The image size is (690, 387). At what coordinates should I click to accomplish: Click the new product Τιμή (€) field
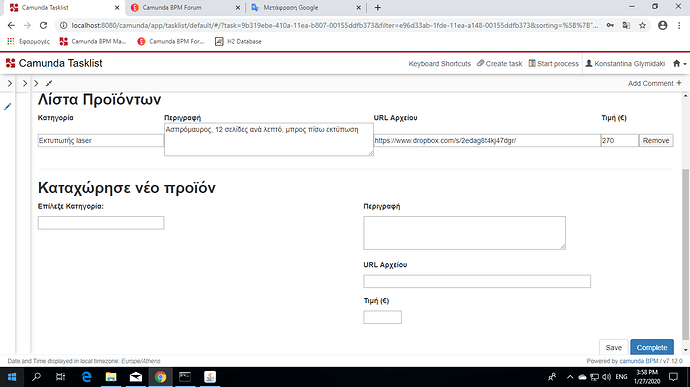pos(382,317)
